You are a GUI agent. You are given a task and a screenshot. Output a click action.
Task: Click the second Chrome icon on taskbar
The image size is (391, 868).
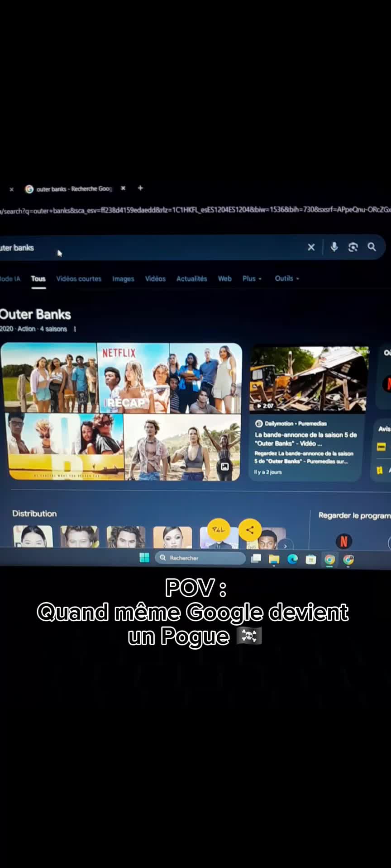[x=348, y=560]
